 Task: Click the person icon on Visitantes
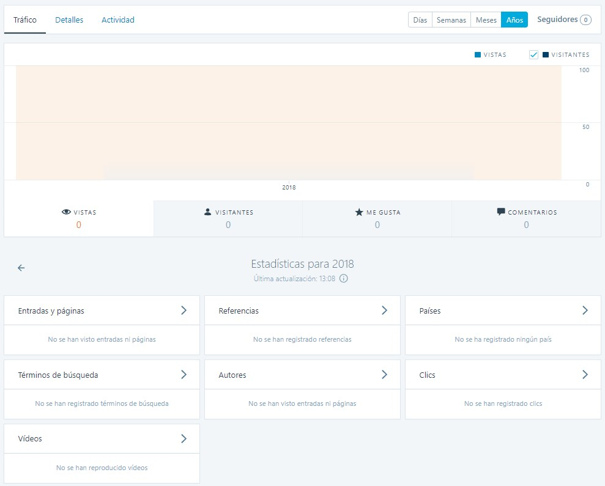(x=208, y=212)
